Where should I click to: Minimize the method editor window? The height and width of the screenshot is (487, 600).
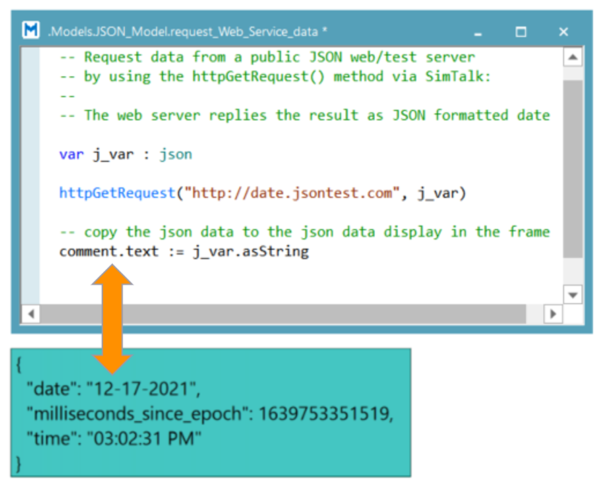(x=481, y=32)
